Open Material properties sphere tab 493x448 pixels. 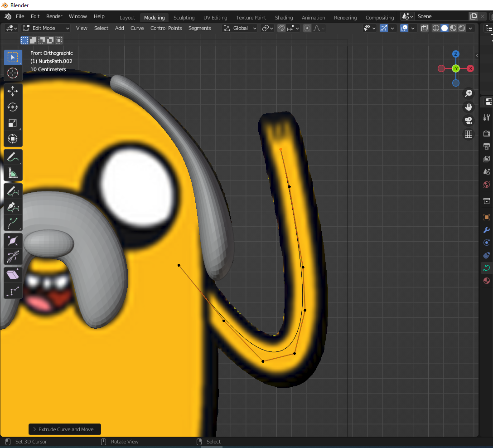(487, 281)
